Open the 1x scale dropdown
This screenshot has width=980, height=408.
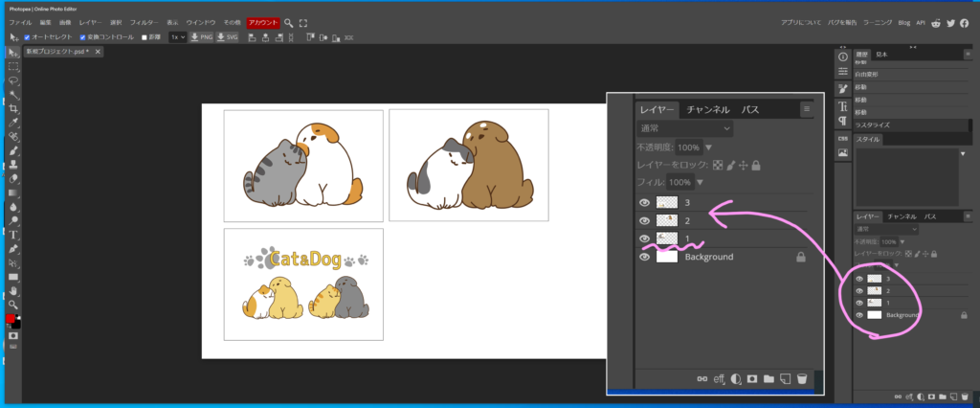tap(177, 37)
